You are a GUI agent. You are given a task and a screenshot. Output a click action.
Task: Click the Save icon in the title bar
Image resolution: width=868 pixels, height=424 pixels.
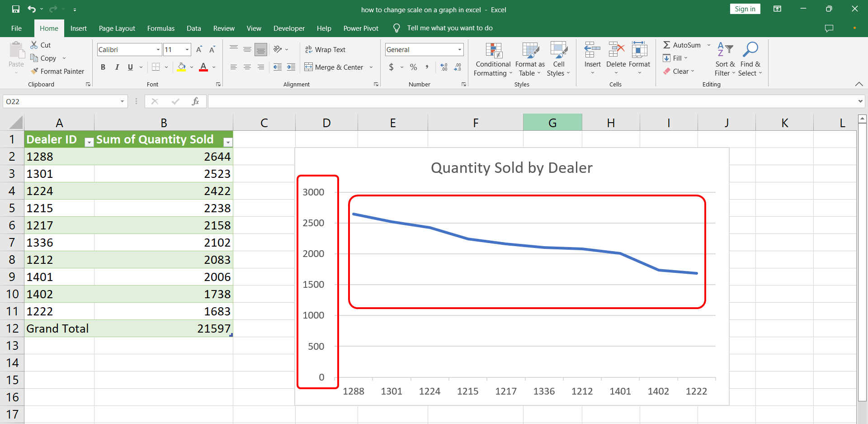coord(16,9)
